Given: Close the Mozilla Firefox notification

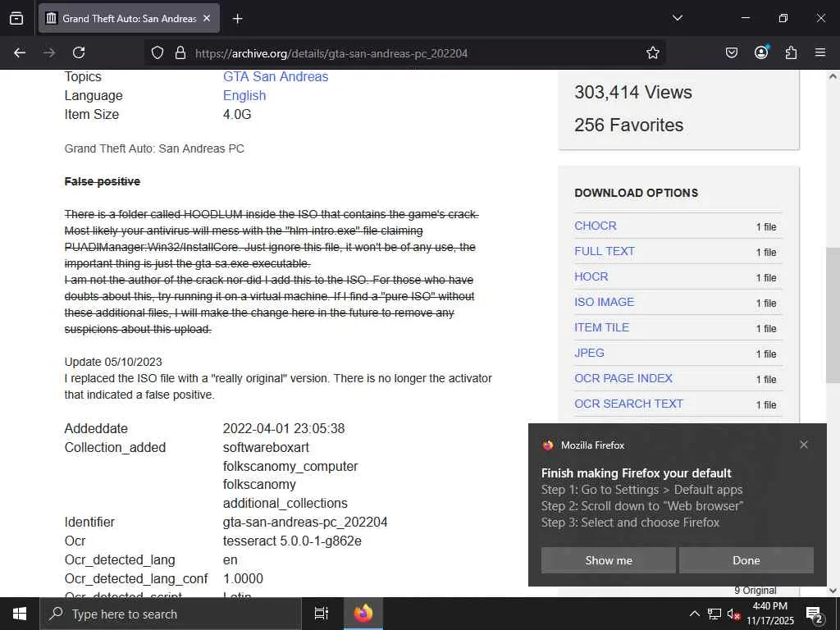Looking at the screenshot, I should pos(804,445).
